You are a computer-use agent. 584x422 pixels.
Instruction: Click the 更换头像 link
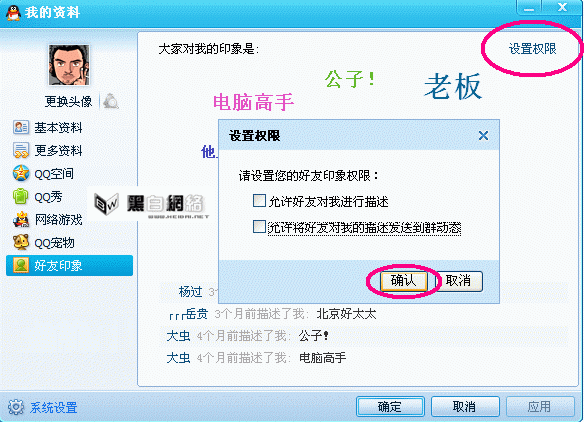pos(68,101)
